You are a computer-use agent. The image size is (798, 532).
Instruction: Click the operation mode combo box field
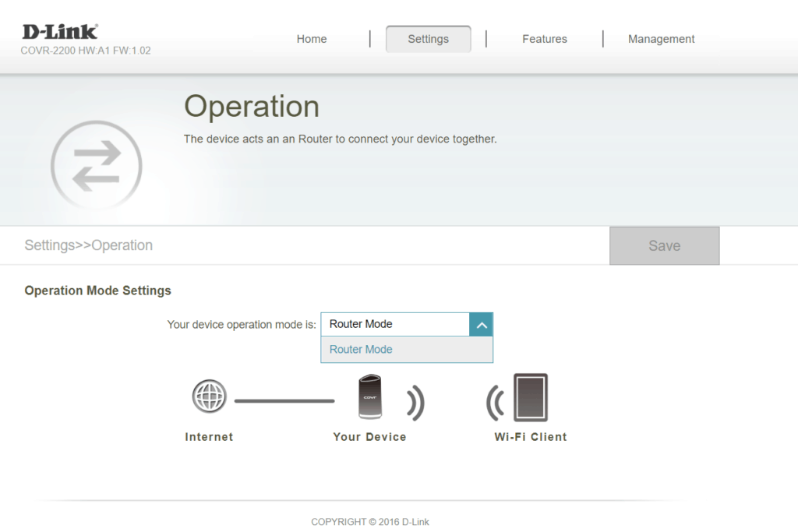point(395,325)
